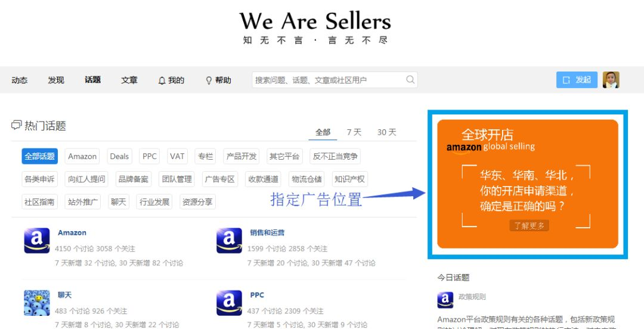Click the PPC topic logo icon
This screenshot has height=329, width=644.
pos(229,303)
